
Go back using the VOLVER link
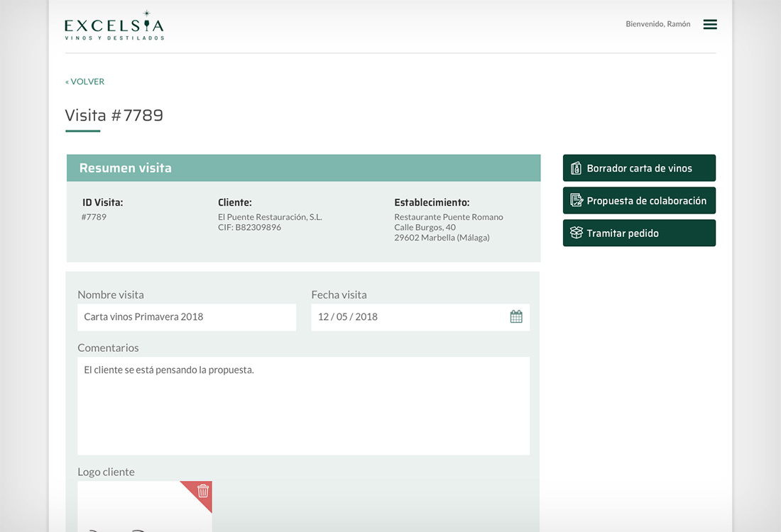85,82
